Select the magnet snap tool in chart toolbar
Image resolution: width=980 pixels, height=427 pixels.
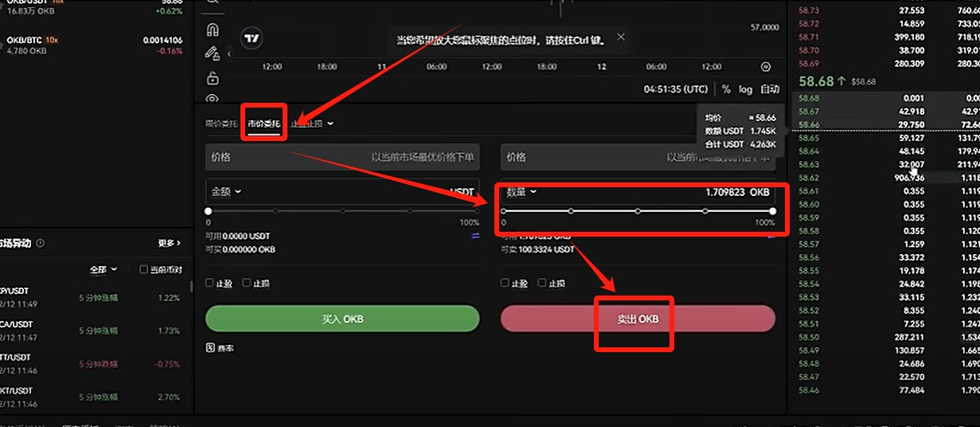(213, 30)
